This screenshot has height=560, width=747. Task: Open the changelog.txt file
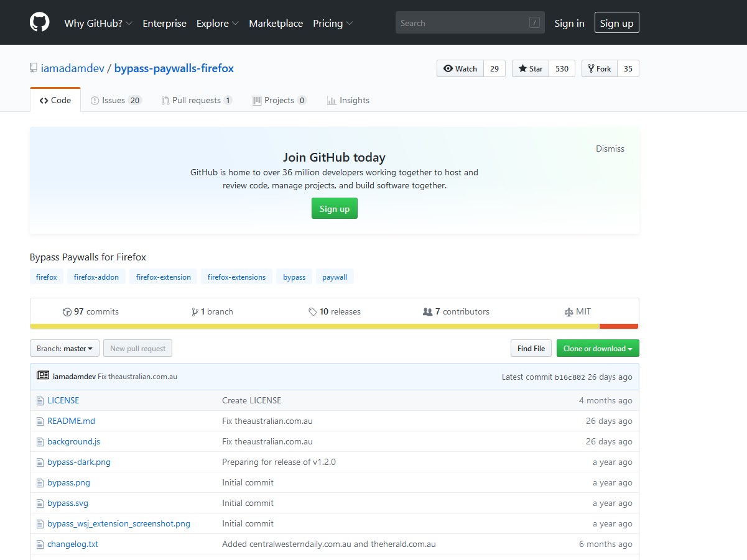click(x=73, y=544)
